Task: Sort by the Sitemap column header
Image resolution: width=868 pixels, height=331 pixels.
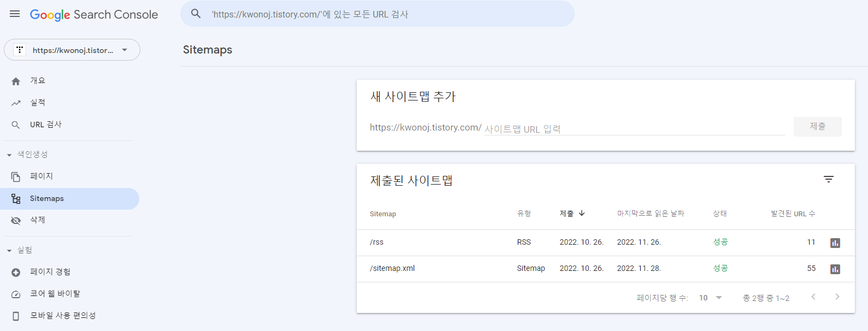Action: 383,214
